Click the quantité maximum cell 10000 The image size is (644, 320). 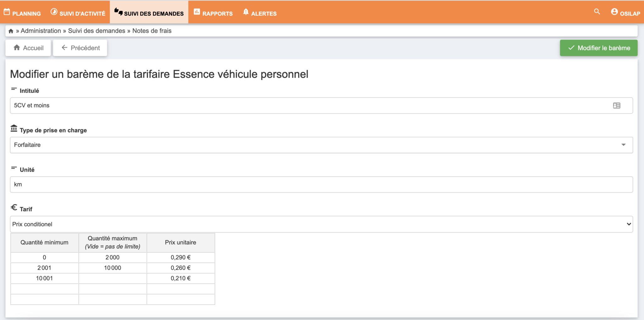point(113,268)
